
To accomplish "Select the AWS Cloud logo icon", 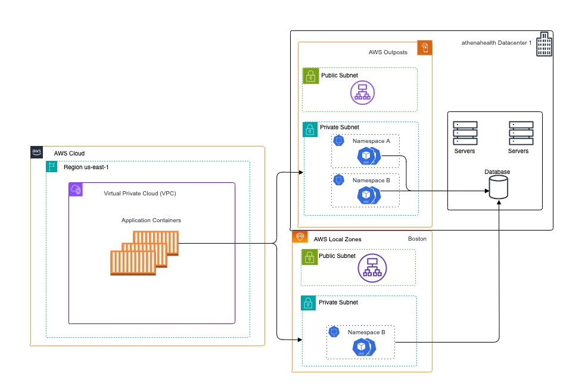I will pos(36,153).
